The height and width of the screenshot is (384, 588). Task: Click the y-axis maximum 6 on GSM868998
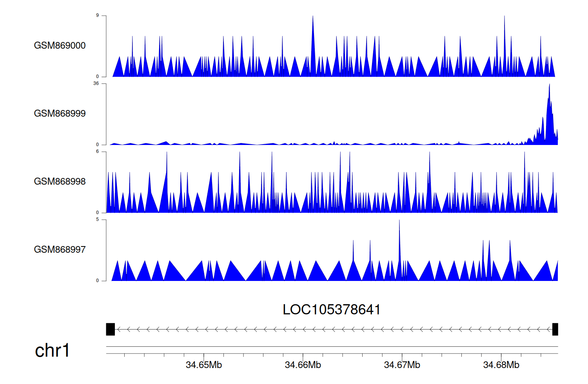click(98, 152)
